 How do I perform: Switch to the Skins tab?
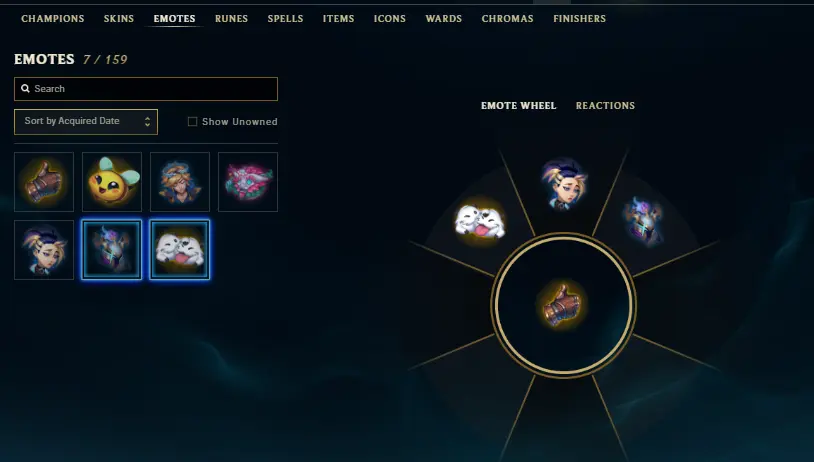pos(119,19)
